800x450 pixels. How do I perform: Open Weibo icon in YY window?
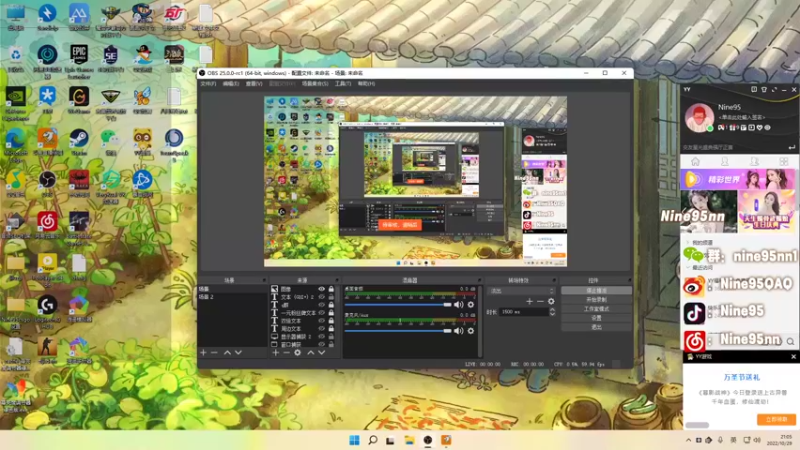click(x=694, y=286)
